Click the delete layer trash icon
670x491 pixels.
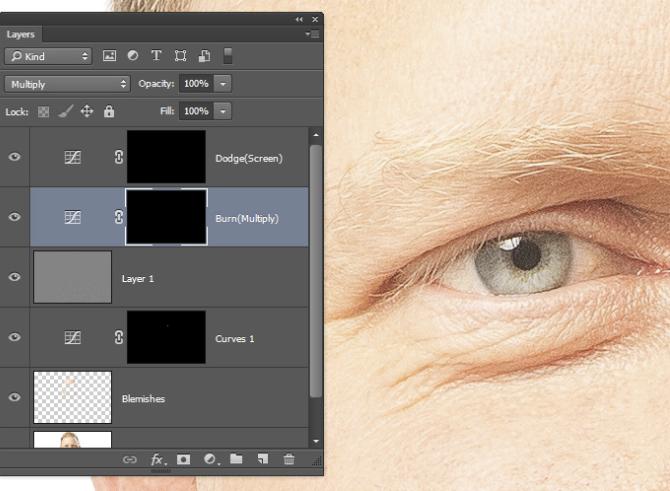(289, 460)
